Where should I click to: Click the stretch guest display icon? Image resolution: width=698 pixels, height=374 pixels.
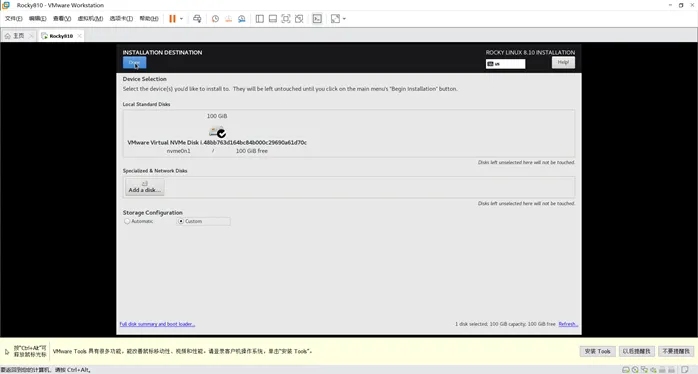pos(335,19)
